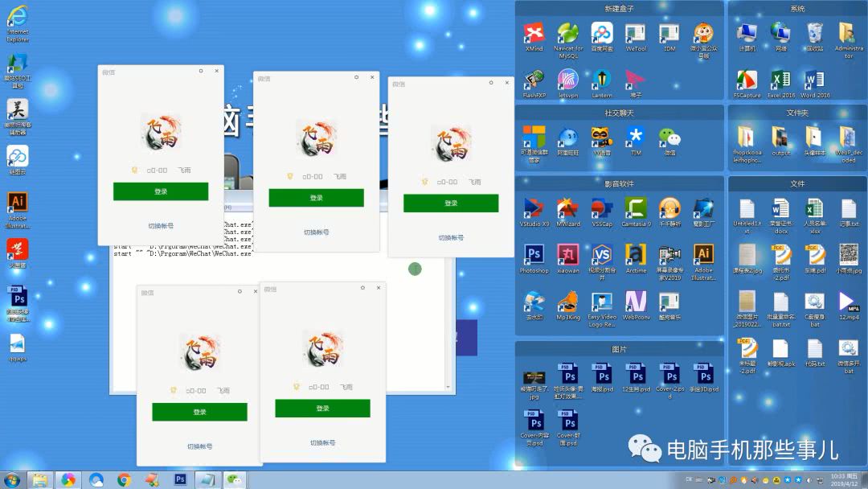
Task: Launch FSCapture from the 系统 group
Action: [747, 80]
